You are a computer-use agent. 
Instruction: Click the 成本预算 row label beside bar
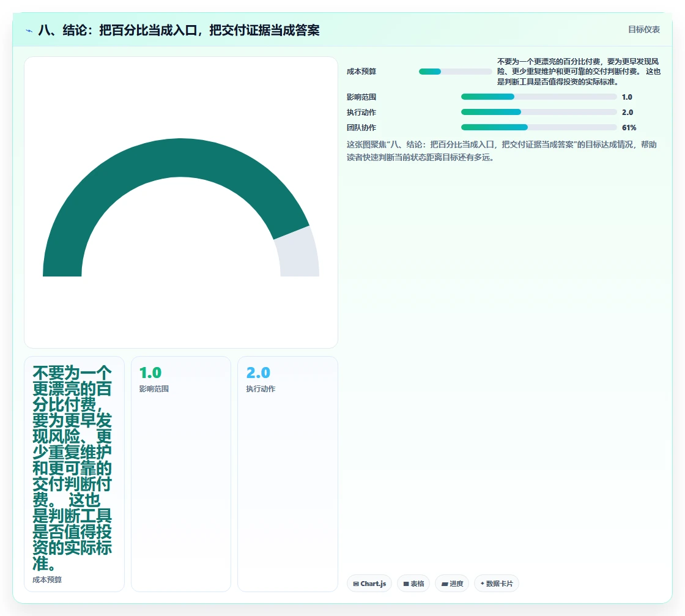point(361,72)
